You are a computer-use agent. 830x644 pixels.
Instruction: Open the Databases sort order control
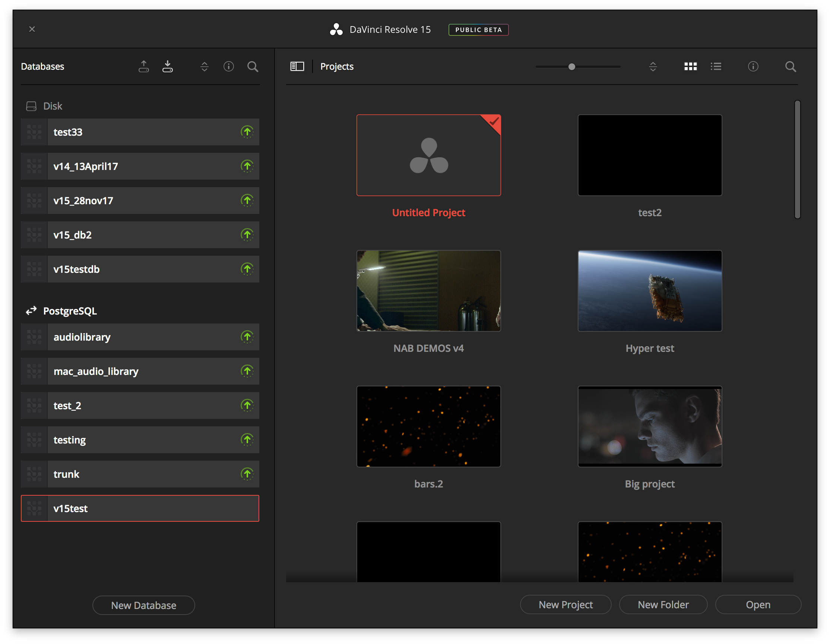click(205, 67)
